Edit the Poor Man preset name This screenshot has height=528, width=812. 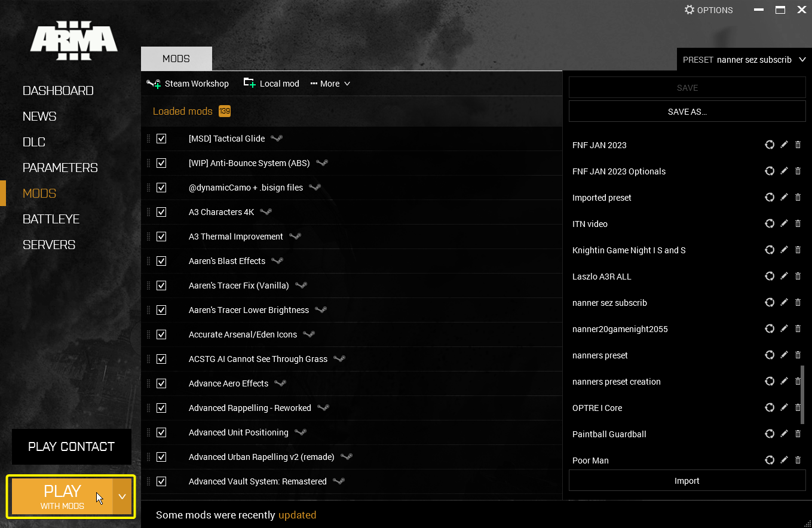pyautogui.click(x=785, y=460)
